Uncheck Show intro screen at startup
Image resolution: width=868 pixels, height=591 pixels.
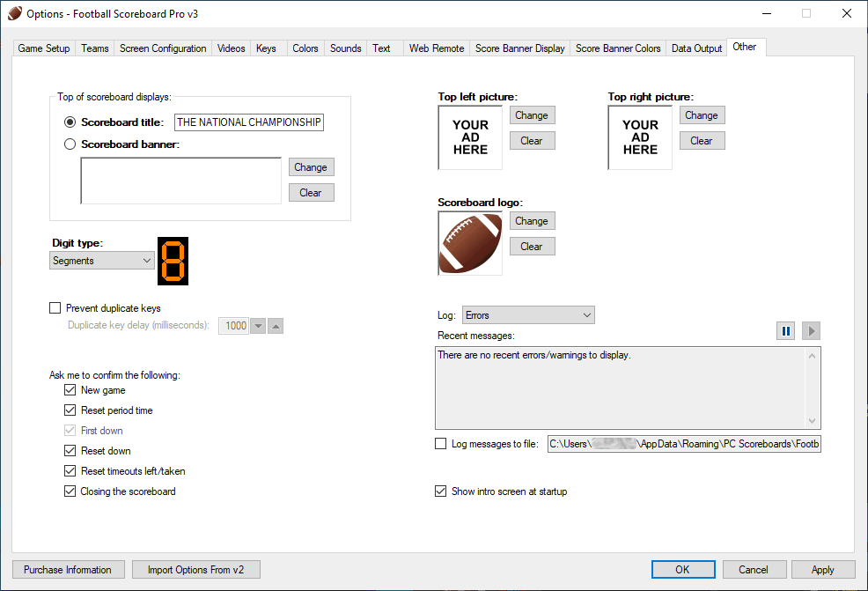click(x=441, y=491)
